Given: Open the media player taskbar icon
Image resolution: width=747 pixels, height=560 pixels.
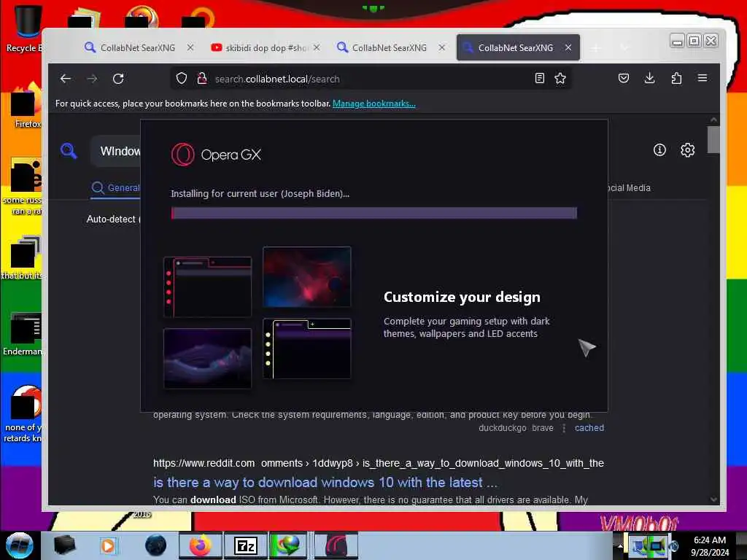Looking at the screenshot, I should coord(108,545).
